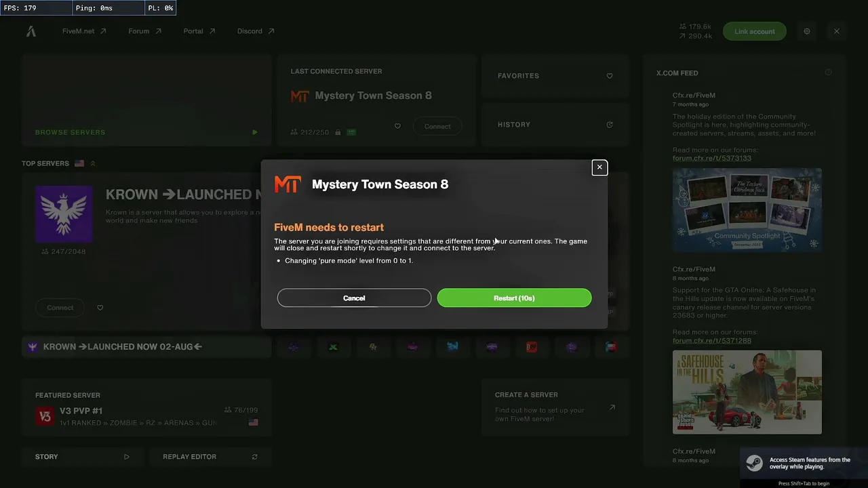The image size is (868, 488).
Task: Click the FiveM logo icon
Action: [x=31, y=31]
